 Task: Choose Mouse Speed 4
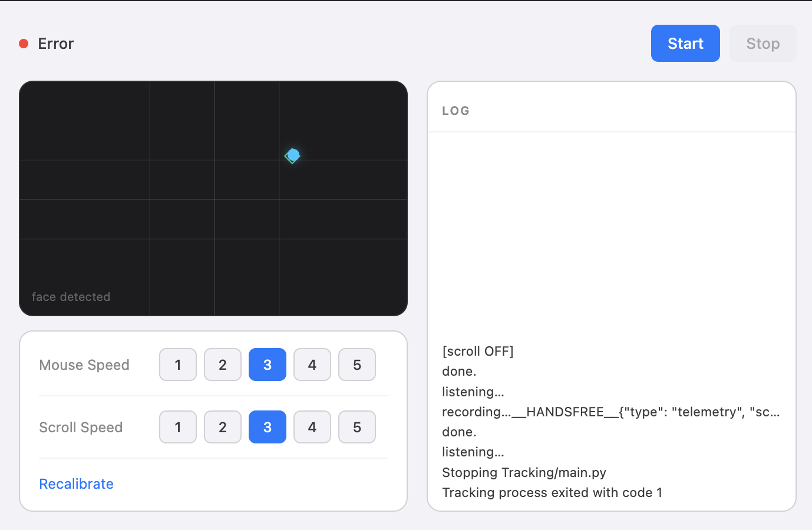click(312, 365)
